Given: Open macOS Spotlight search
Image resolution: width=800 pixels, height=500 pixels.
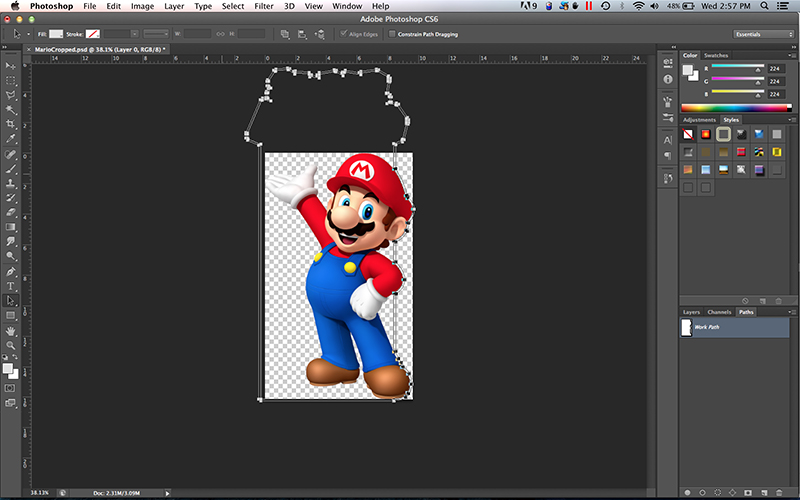Looking at the screenshot, I should (x=764, y=6).
